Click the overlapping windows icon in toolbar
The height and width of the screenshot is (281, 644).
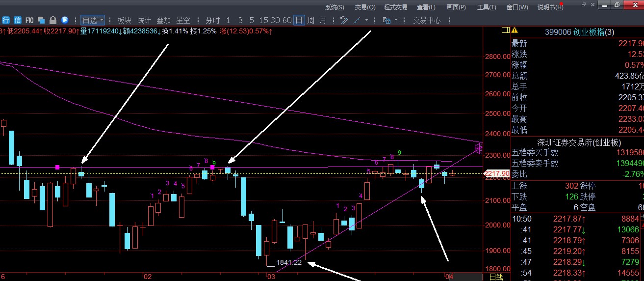point(41,20)
